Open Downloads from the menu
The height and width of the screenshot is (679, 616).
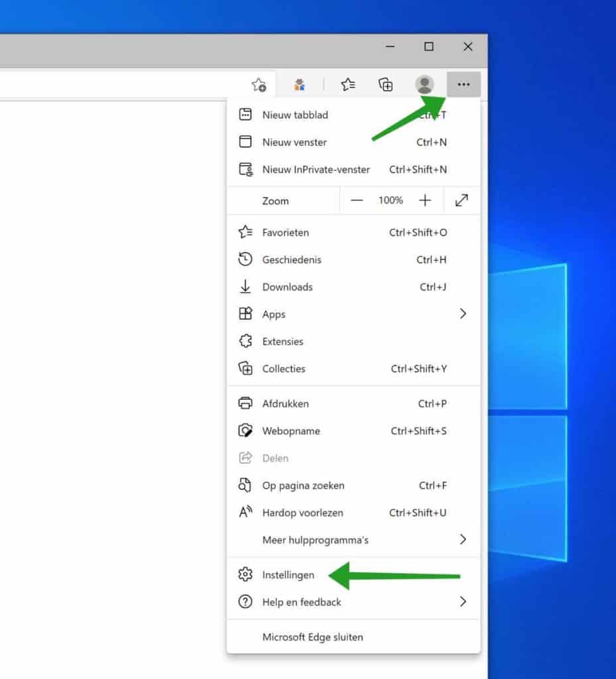pos(286,286)
